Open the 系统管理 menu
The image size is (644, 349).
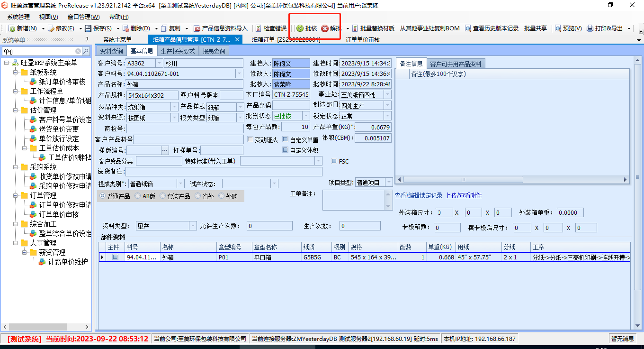pyautogui.click(x=18, y=17)
